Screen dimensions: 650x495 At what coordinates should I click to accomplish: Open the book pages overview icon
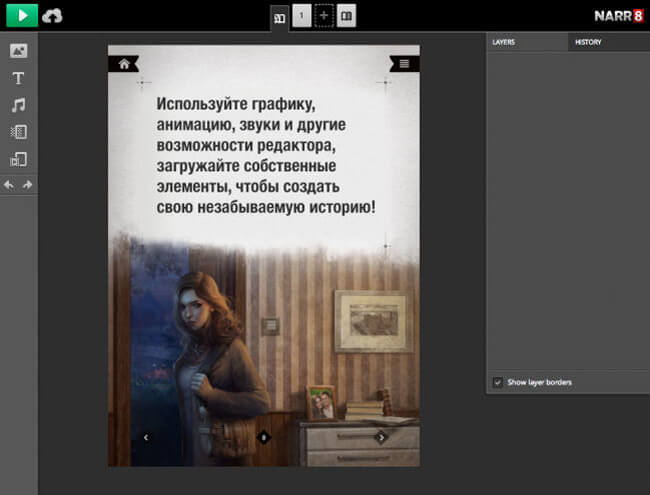pos(346,16)
